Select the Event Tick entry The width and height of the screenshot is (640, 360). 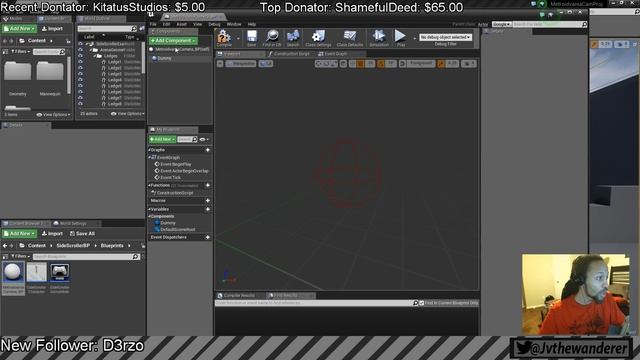pyautogui.click(x=167, y=177)
